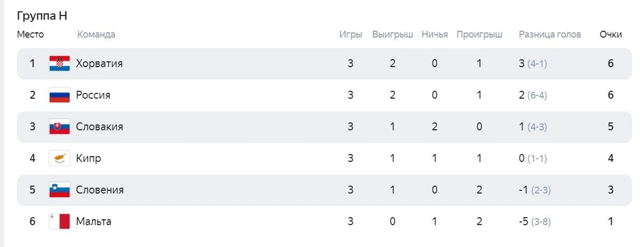
Task: Click the Игры column header
Action: (x=351, y=34)
